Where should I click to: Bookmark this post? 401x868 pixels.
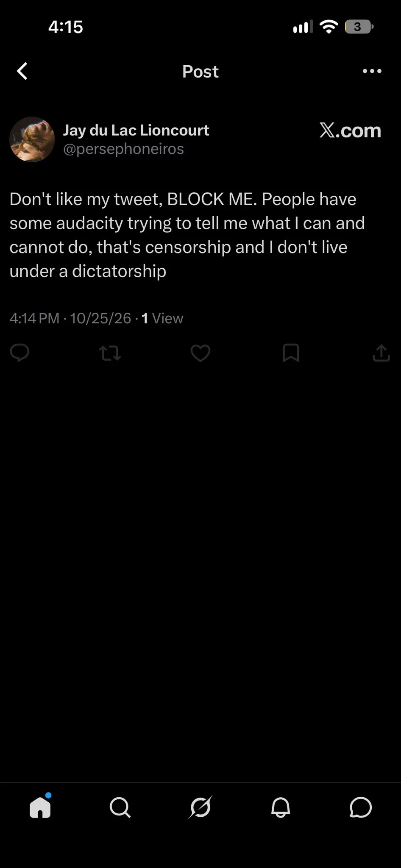[291, 353]
